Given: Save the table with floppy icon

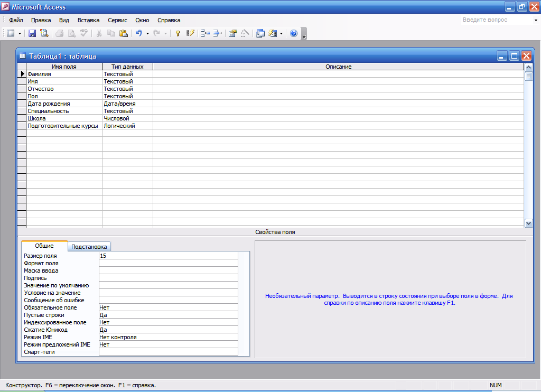Looking at the screenshot, I should [32, 33].
